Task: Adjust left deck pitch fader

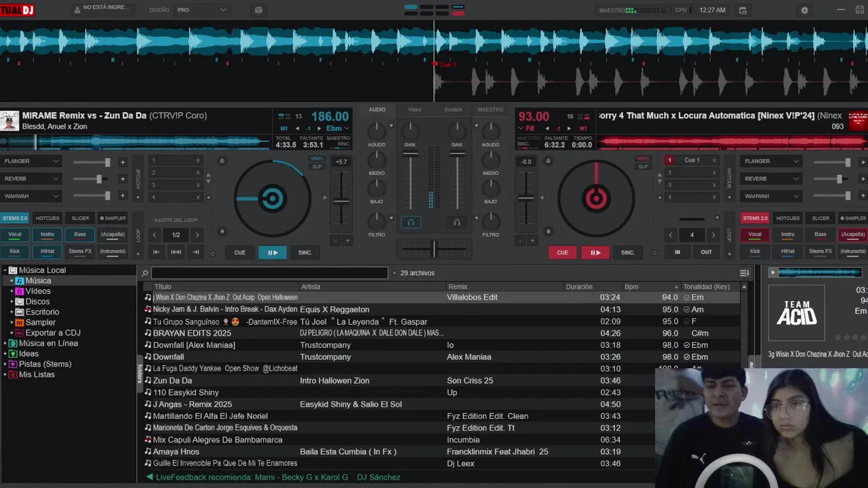Action: click(341, 201)
